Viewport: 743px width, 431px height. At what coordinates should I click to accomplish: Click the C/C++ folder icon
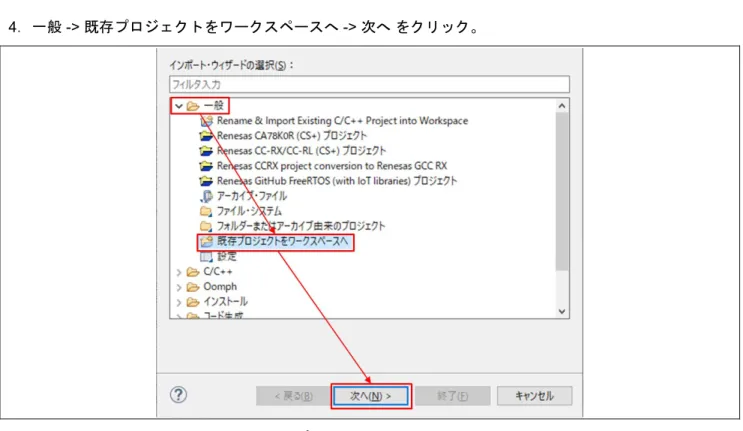coord(193,272)
